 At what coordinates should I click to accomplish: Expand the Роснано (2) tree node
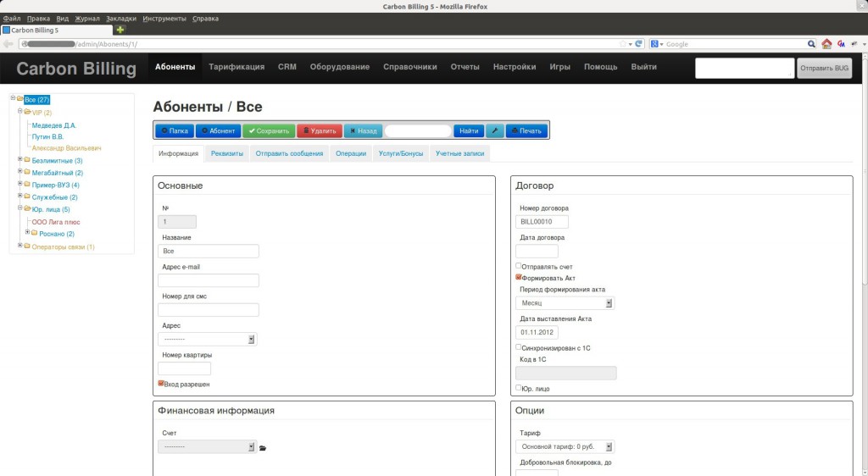27,232
